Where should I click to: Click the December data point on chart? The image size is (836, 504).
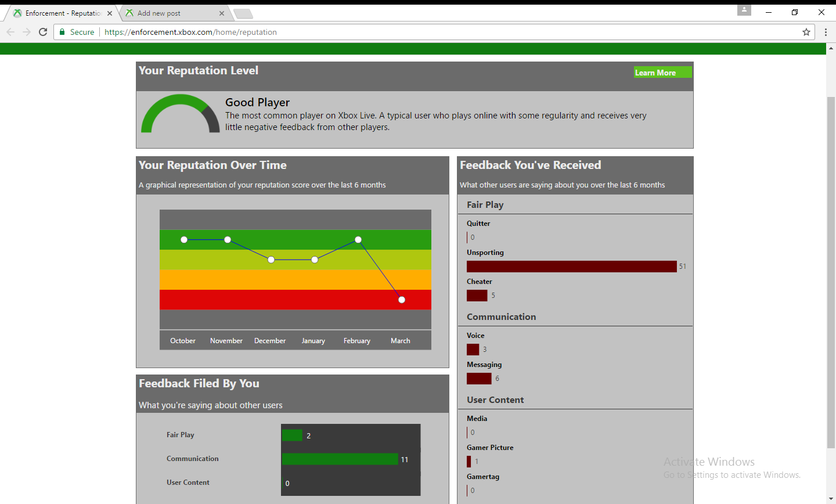click(271, 260)
